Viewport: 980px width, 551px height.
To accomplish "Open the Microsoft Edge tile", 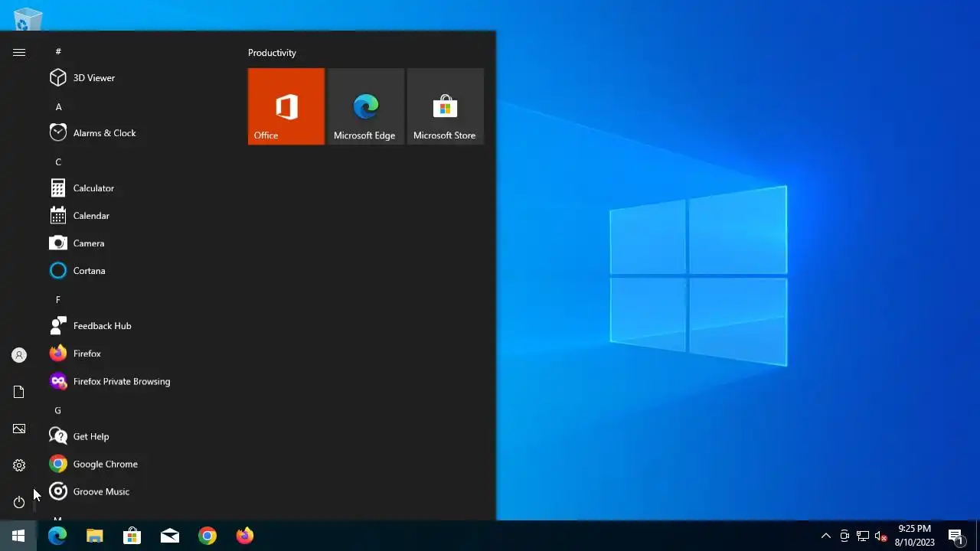I will (366, 106).
